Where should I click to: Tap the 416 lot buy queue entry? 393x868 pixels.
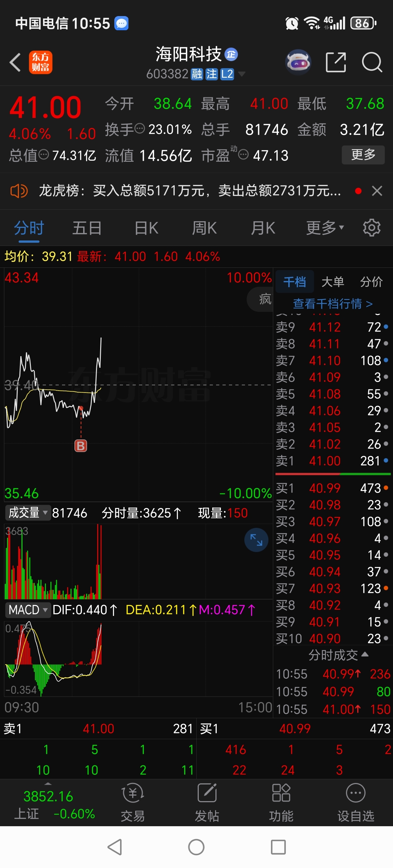click(x=236, y=750)
